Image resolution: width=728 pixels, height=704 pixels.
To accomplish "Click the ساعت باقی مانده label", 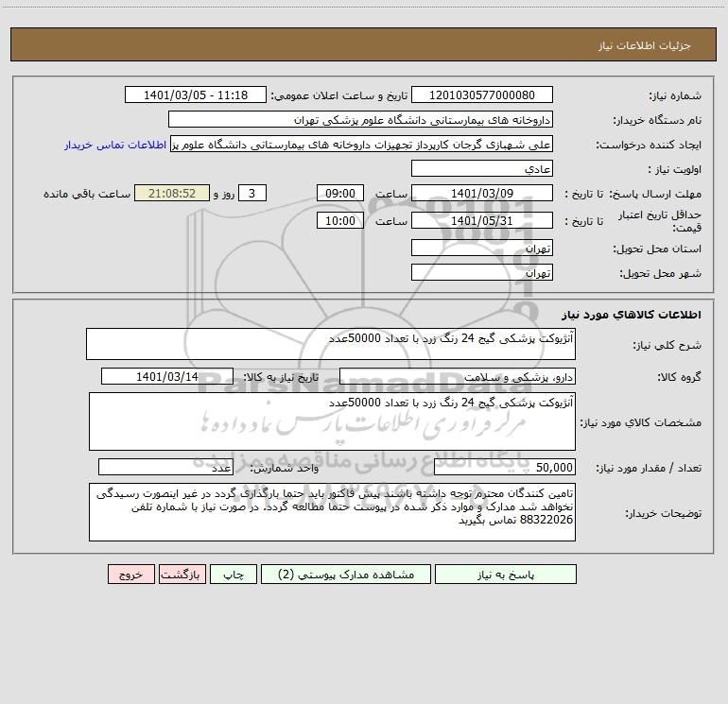I will [87, 194].
